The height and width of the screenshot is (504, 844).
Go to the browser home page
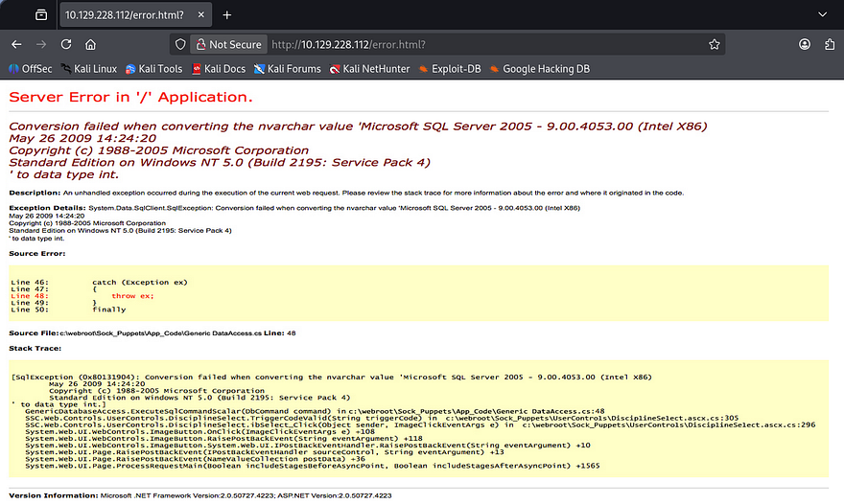[90, 45]
